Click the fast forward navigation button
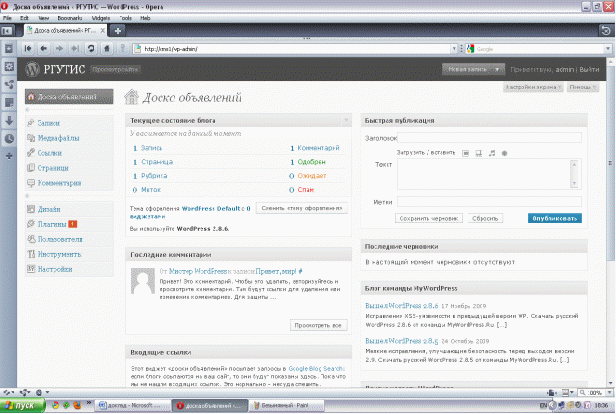Screen dimensions: 616x414 click(x=75, y=48)
